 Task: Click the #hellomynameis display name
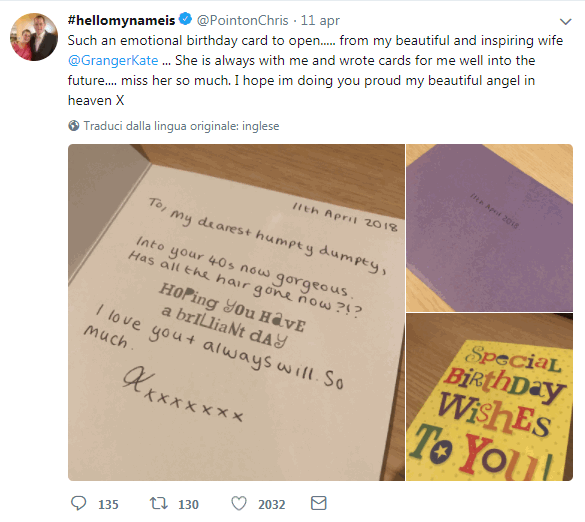(121, 20)
